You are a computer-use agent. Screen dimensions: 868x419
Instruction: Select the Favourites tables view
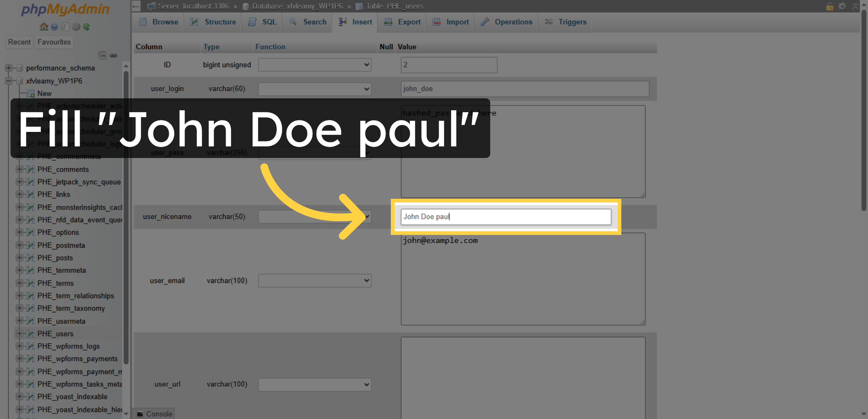point(54,42)
